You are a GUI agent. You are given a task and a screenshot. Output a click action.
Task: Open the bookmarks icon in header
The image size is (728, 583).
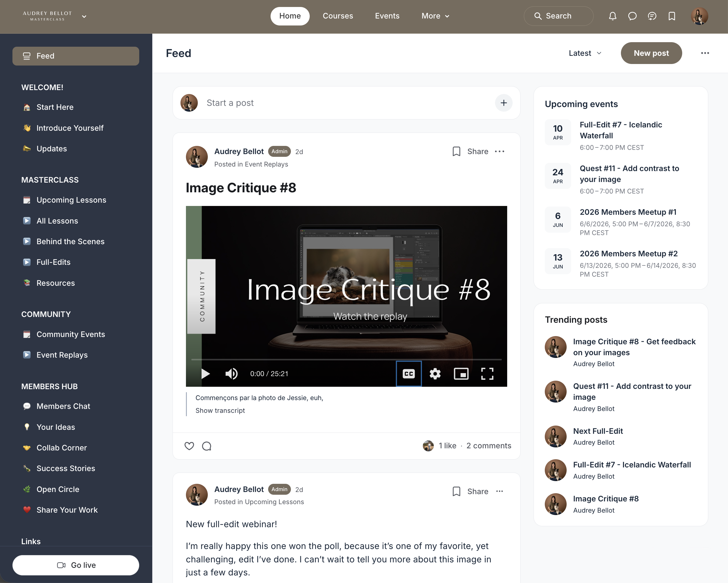tap(672, 16)
